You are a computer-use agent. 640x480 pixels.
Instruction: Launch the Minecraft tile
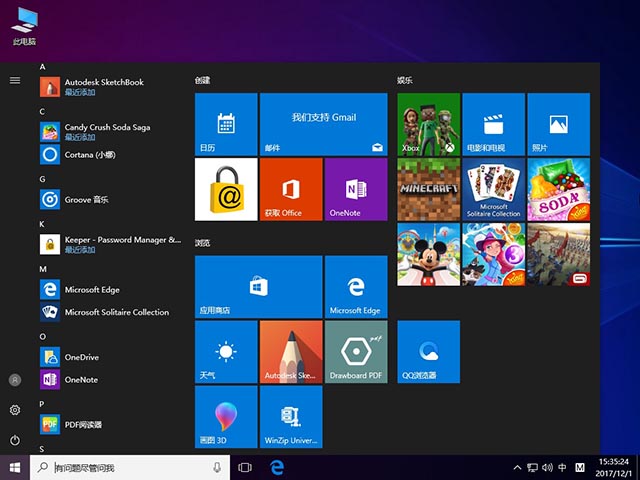(429, 189)
